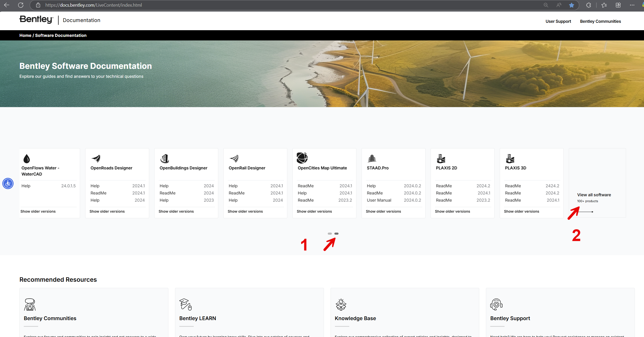
Task: Click the OpenRoads Designer product icon
Action: (96, 158)
